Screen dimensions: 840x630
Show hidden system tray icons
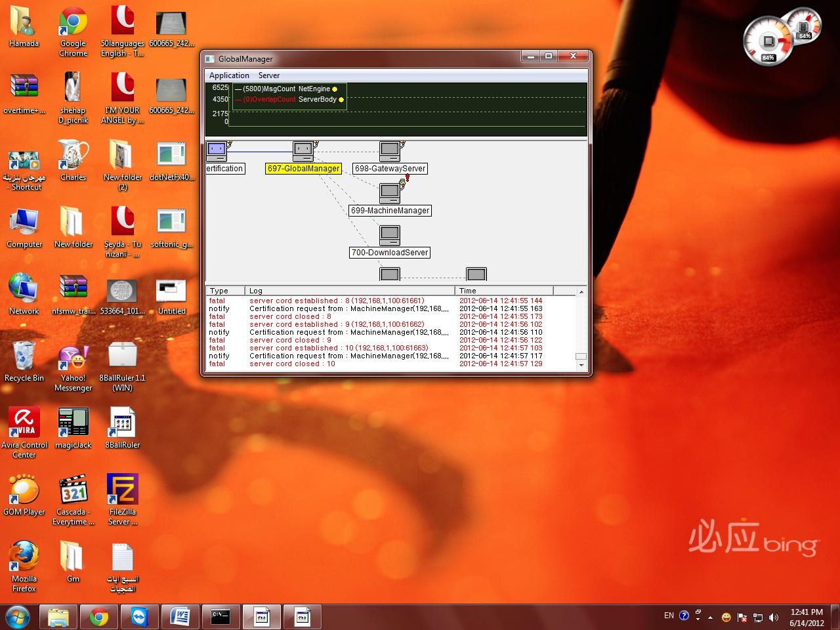click(x=710, y=617)
